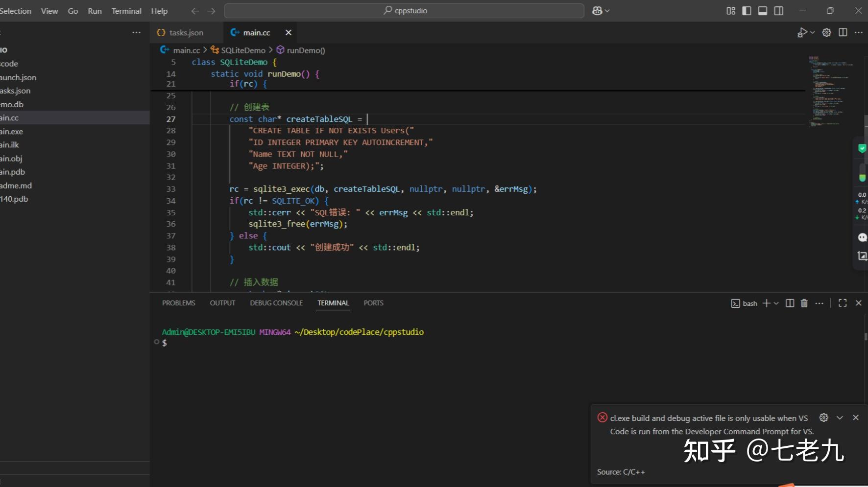This screenshot has height=487, width=868.
Task: Switch to the PROBLEMS panel tab
Action: tap(178, 303)
